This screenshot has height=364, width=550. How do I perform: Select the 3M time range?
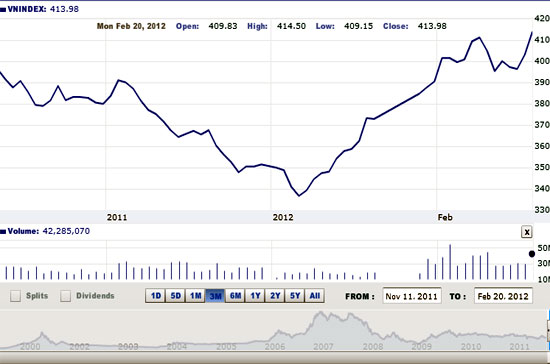click(x=215, y=296)
